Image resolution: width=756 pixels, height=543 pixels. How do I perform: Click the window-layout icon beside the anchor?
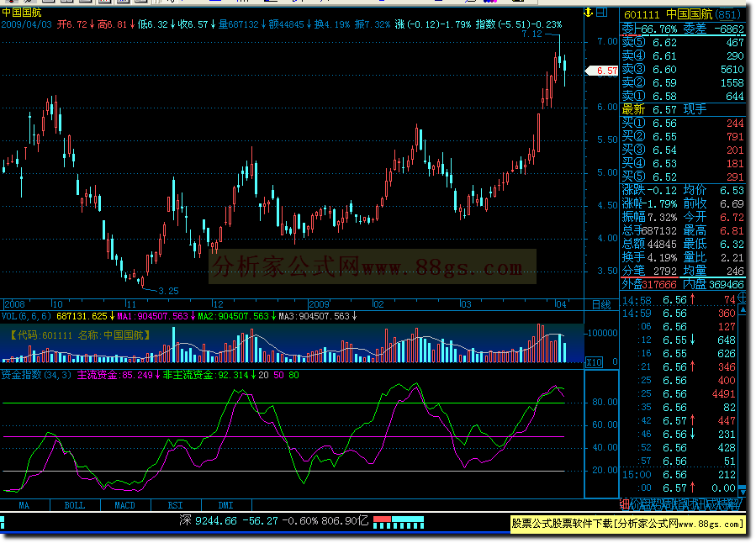pos(602,13)
